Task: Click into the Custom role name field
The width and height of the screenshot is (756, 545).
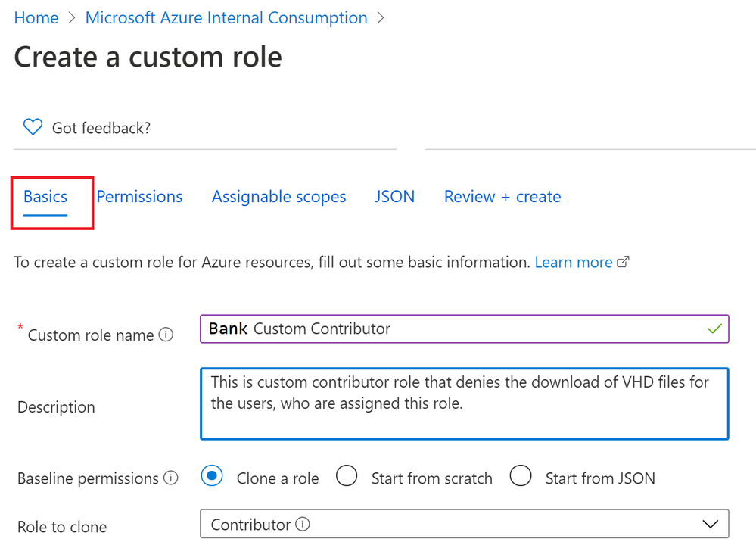Action: click(465, 329)
